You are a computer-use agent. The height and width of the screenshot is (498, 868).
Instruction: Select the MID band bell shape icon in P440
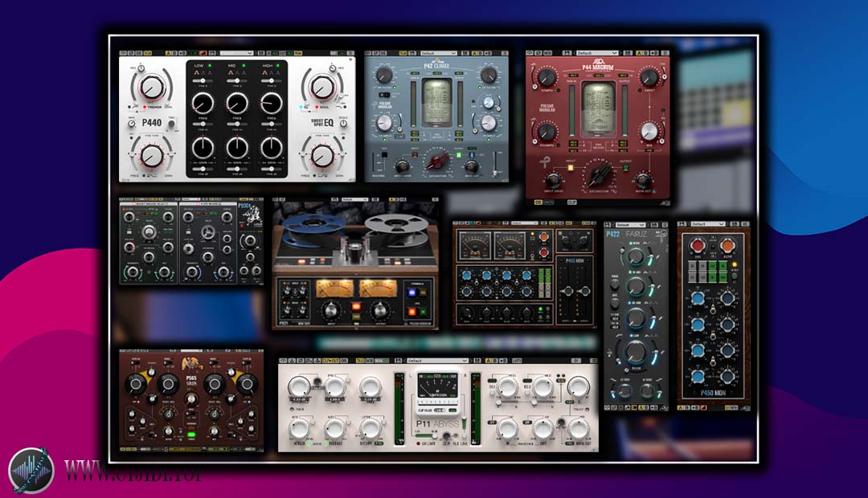[x=231, y=72]
